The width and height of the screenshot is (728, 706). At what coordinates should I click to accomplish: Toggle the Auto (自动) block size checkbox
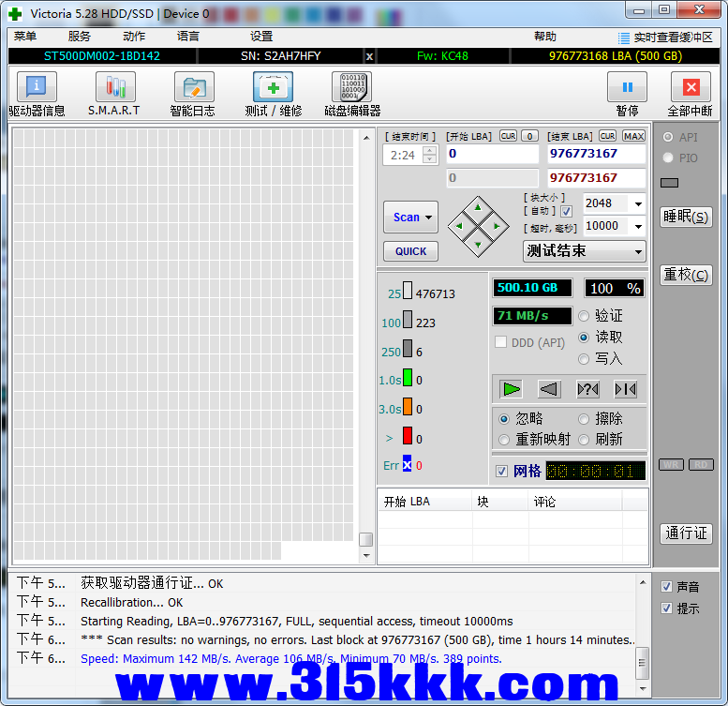566,211
